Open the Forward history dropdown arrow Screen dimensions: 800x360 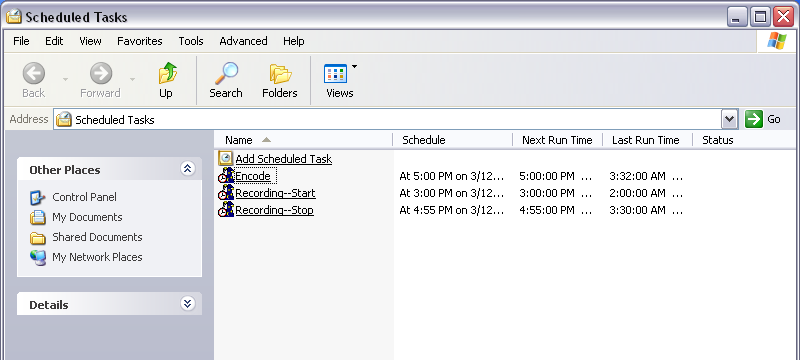[x=133, y=79]
